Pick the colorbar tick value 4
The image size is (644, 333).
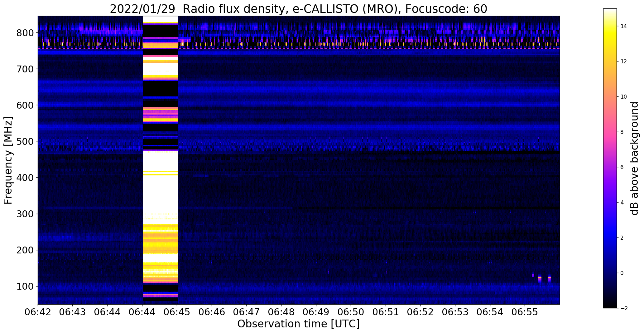[x=622, y=203]
